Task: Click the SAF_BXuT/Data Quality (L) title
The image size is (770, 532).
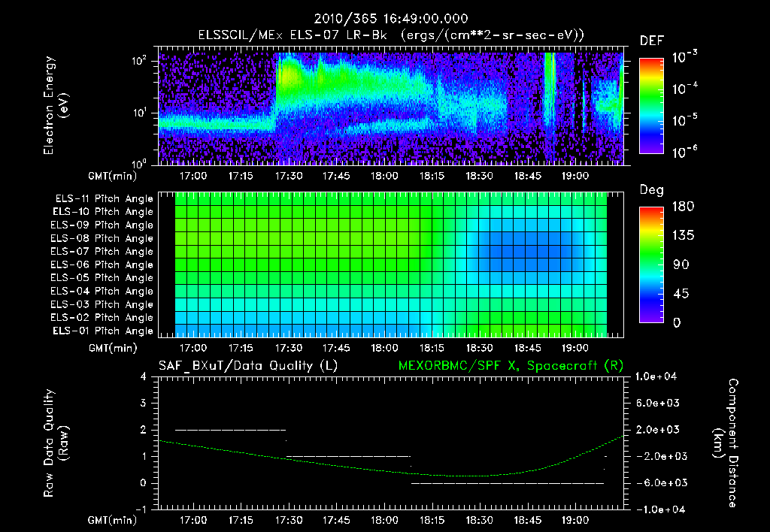Action: click(248, 366)
